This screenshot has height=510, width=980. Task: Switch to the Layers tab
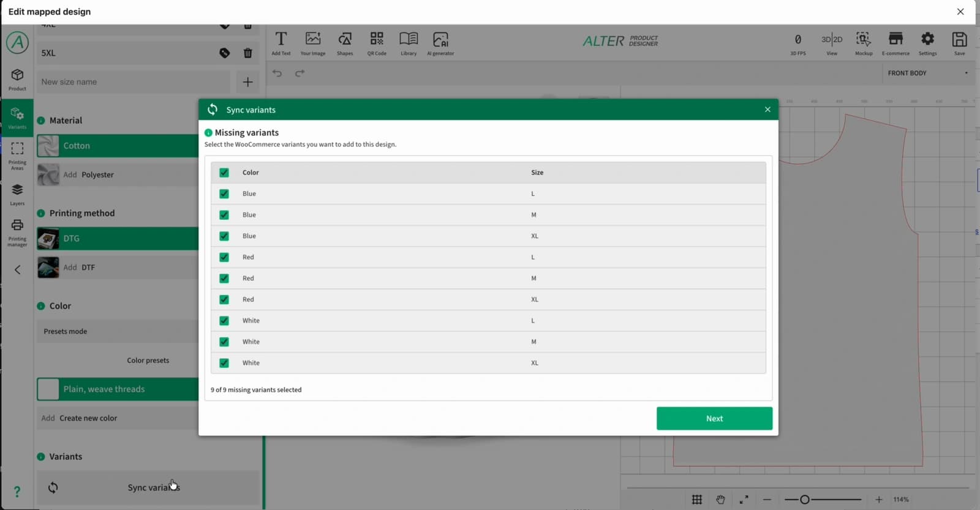(x=17, y=195)
